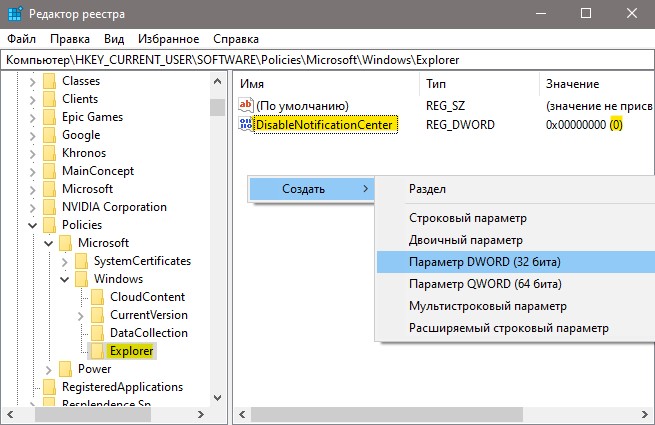Choose Параметр QWORD (64 бита) from submenu
655x425 pixels.
coord(515,284)
